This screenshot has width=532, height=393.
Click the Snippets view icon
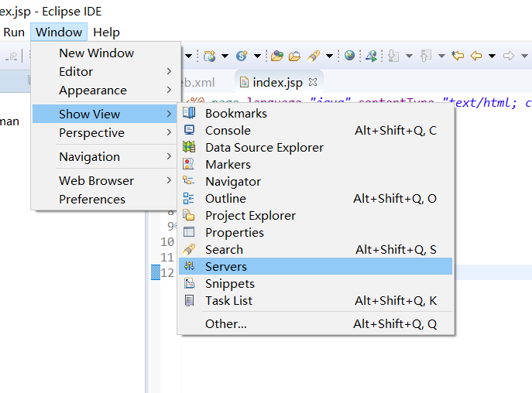189,283
